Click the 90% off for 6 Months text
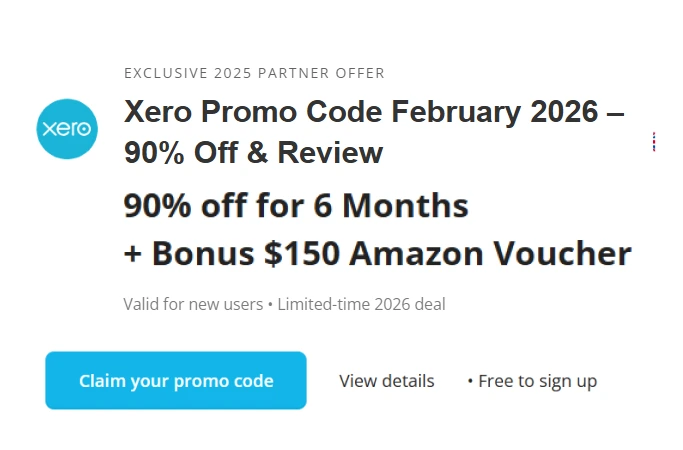683x450 pixels. (296, 206)
